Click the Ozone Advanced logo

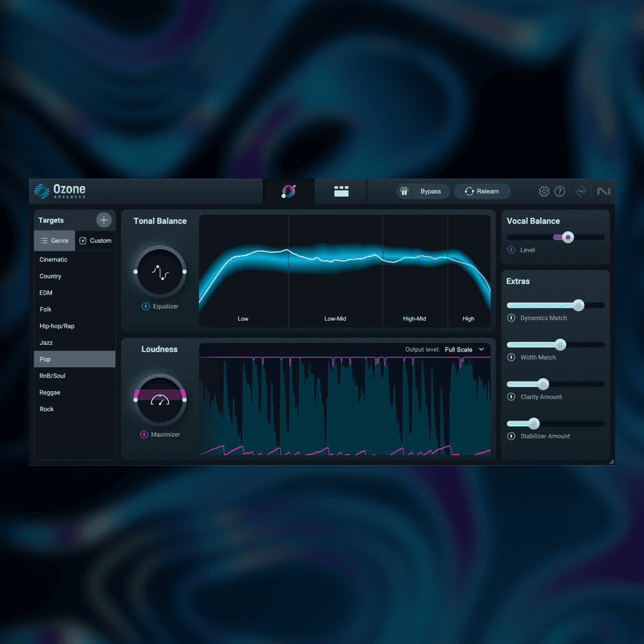click(60, 191)
